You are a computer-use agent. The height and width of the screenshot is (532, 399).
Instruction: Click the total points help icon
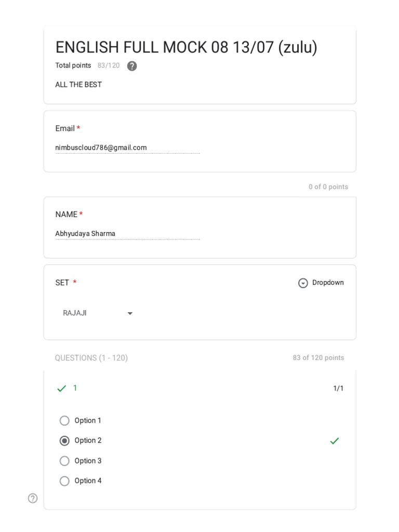pos(132,66)
